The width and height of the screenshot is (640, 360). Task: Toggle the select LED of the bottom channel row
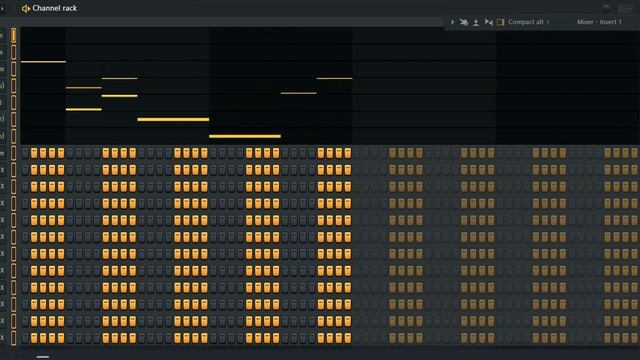tap(13, 338)
